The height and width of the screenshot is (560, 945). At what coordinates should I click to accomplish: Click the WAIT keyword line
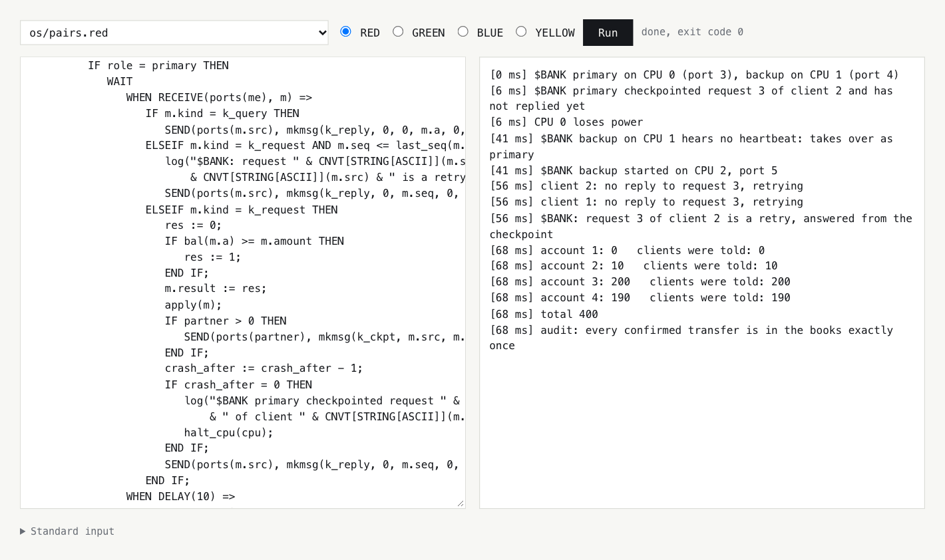pos(120,81)
